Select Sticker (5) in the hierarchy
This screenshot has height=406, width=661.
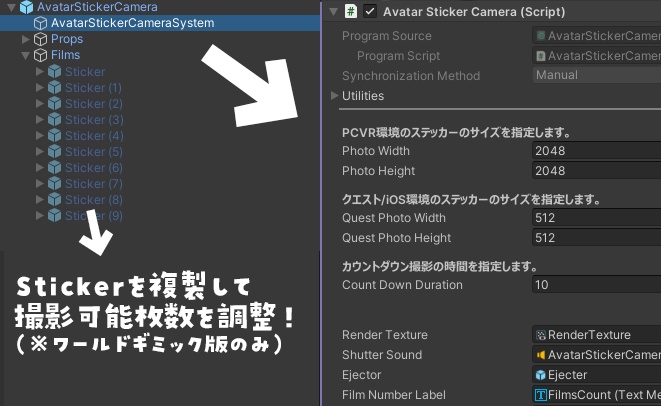(94, 152)
